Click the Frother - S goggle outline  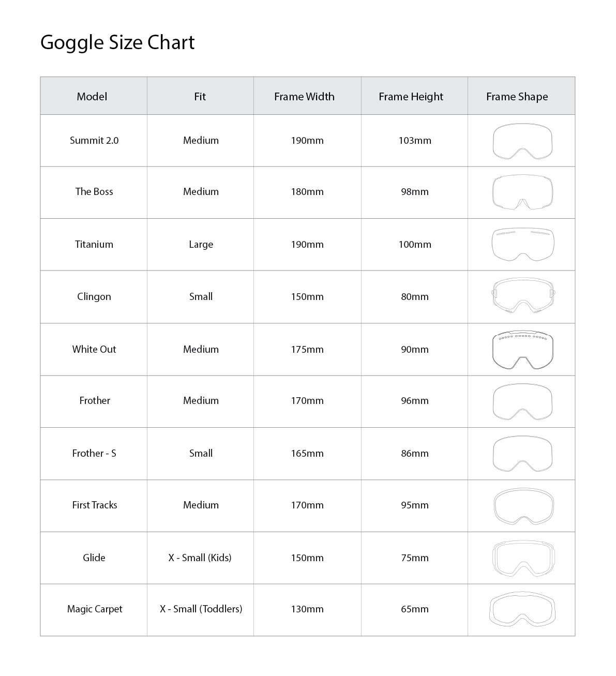pos(522,454)
